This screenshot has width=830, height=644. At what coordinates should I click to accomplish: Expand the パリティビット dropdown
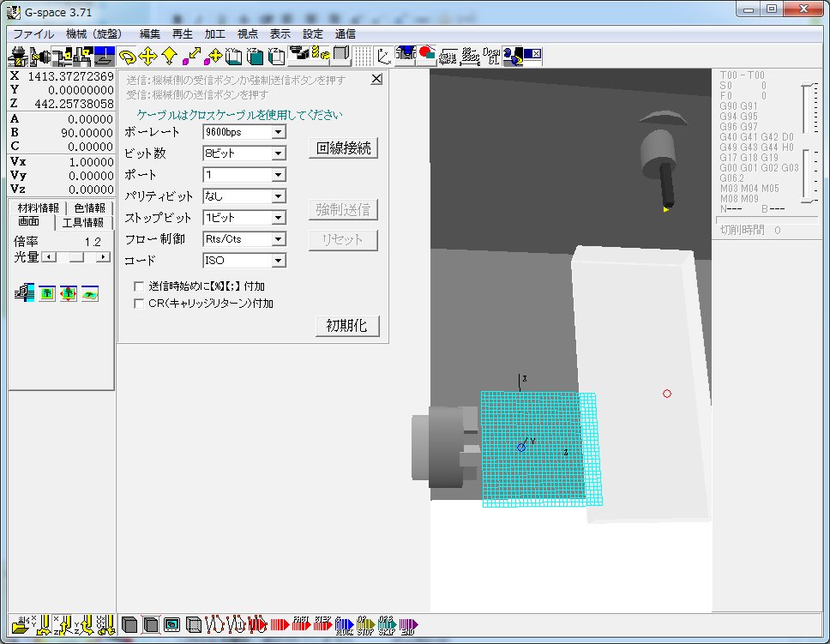click(x=277, y=196)
